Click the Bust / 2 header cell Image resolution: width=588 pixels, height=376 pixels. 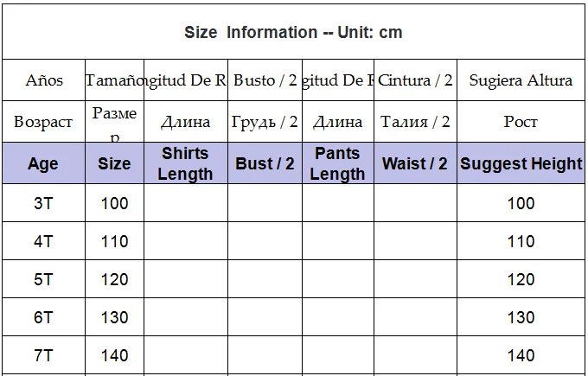(x=265, y=163)
